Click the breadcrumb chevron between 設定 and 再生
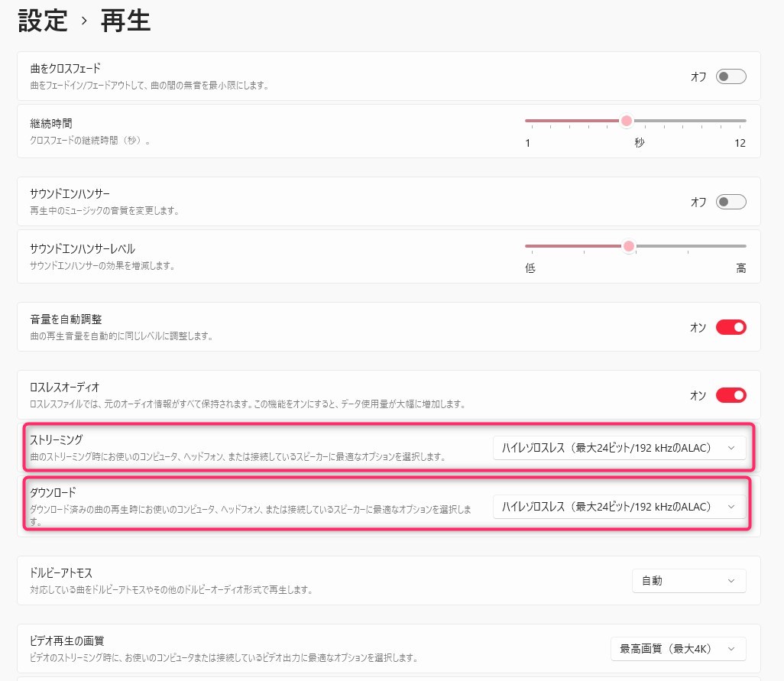Screen dimensions: 784x681 [85, 22]
